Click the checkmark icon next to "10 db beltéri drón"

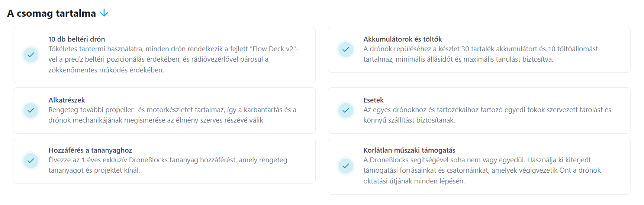click(31, 55)
